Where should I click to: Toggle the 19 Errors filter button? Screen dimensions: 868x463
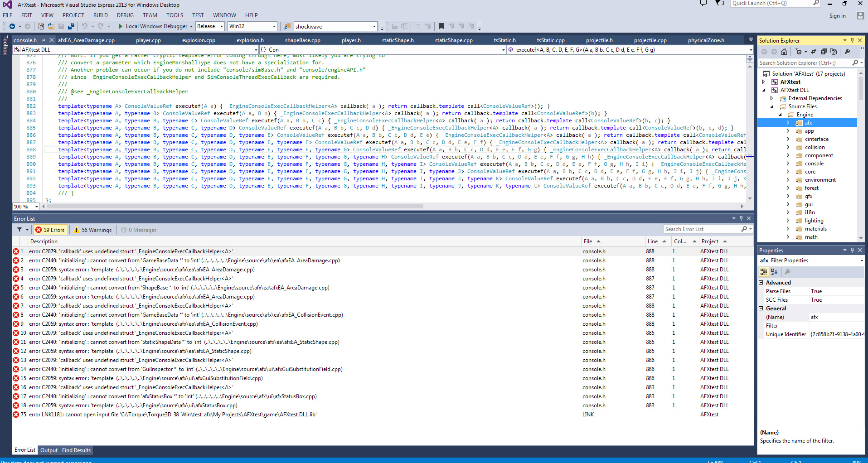pyautogui.click(x=50, y=230)
